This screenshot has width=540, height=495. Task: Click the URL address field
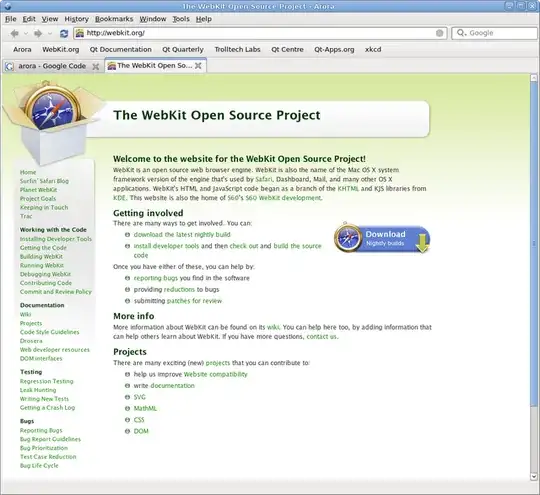coord(260,33)
